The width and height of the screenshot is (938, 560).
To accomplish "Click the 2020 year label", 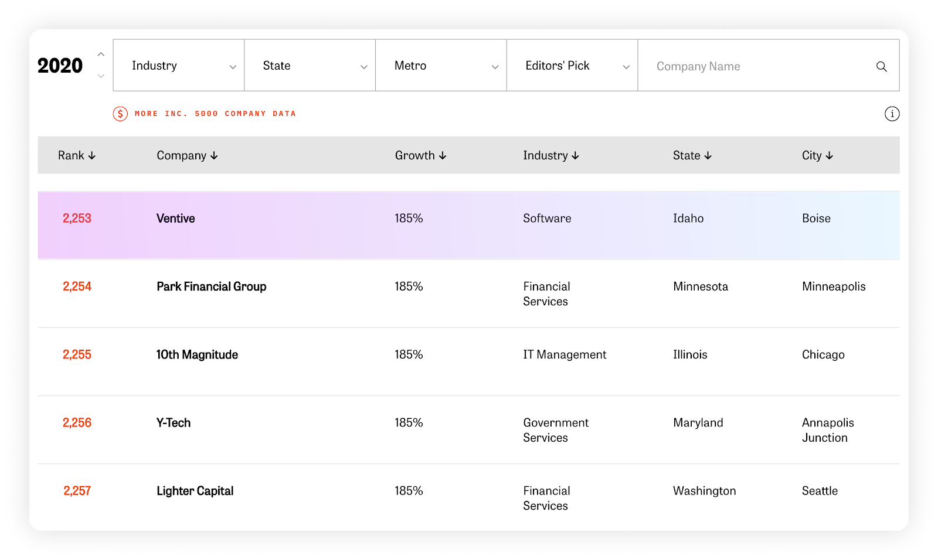I will pos(60,66).
